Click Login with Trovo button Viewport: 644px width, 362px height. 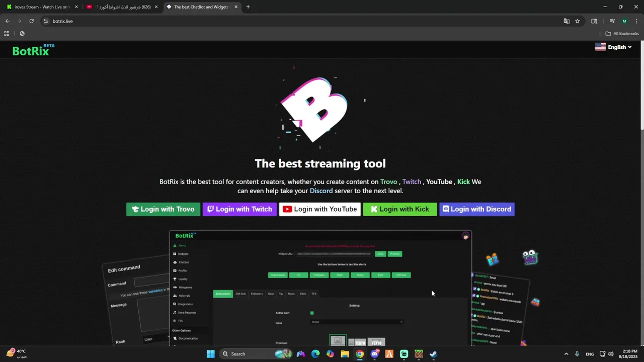tap(163, 209)
